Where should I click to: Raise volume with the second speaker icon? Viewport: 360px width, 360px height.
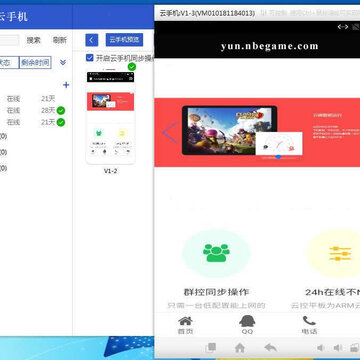coord(338,348)
